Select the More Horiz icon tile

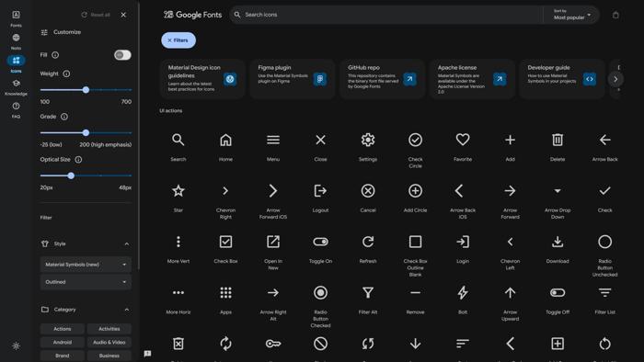pos(178,300)
